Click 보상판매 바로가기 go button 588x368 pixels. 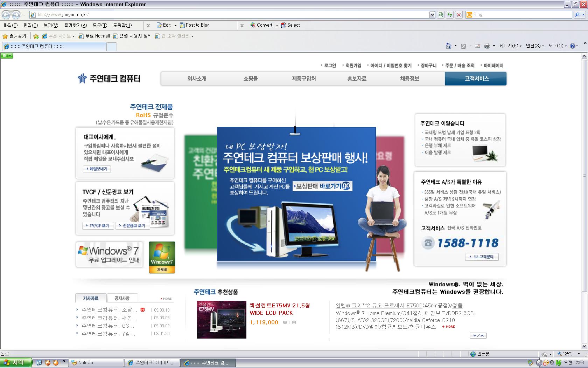click(x=322, y=186)
